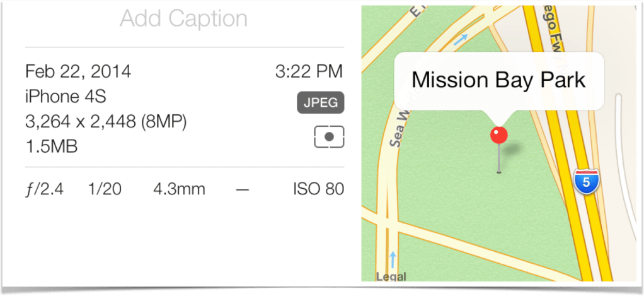Select the iPhone 4S camera model text
This screenshot has height=296, width=644.
[x=66, y=97]
